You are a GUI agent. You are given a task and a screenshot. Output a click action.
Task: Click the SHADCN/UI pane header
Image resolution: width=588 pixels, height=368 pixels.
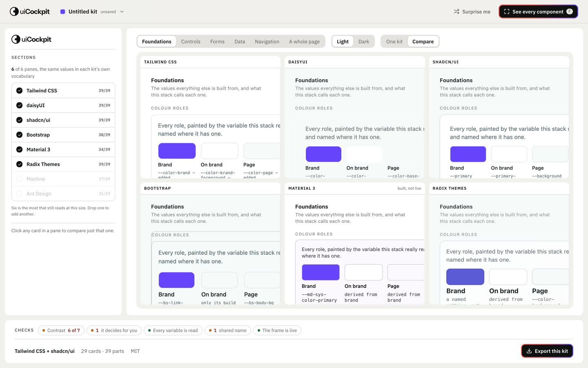point(499,62)
